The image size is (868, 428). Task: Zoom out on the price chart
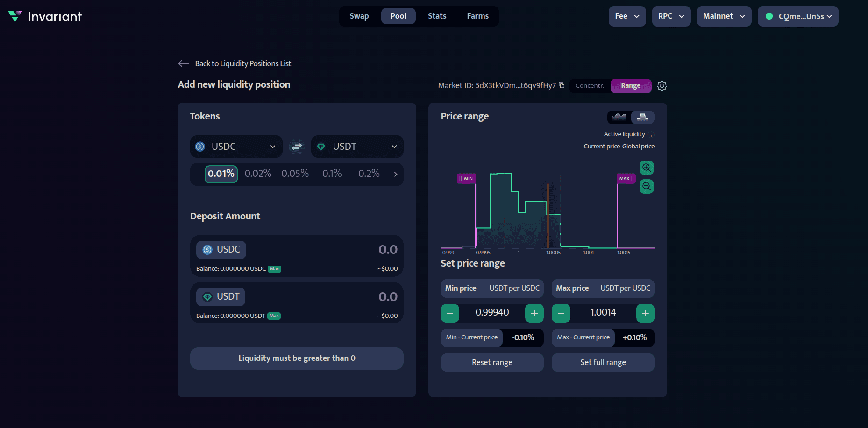[647, 187]
